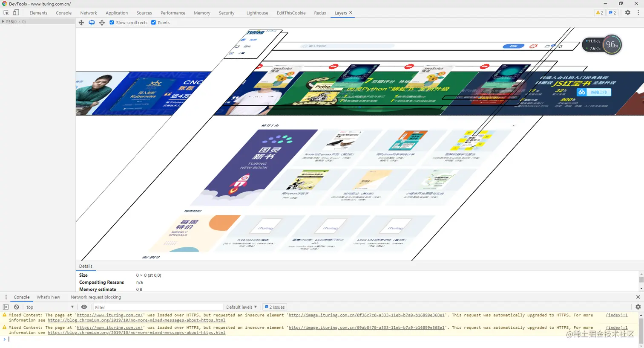Click the Compositing Reasons label
644x348 pixels.
coord(101,282)
